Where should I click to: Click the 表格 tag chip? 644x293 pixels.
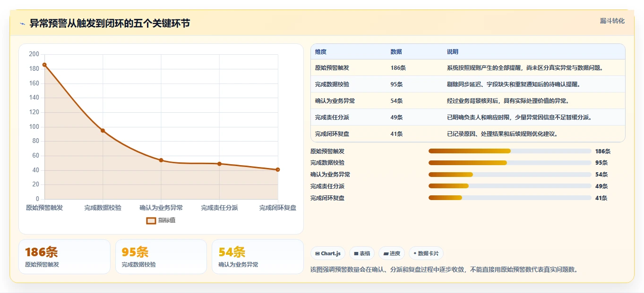pyautogui.click(x=362, y=253)
